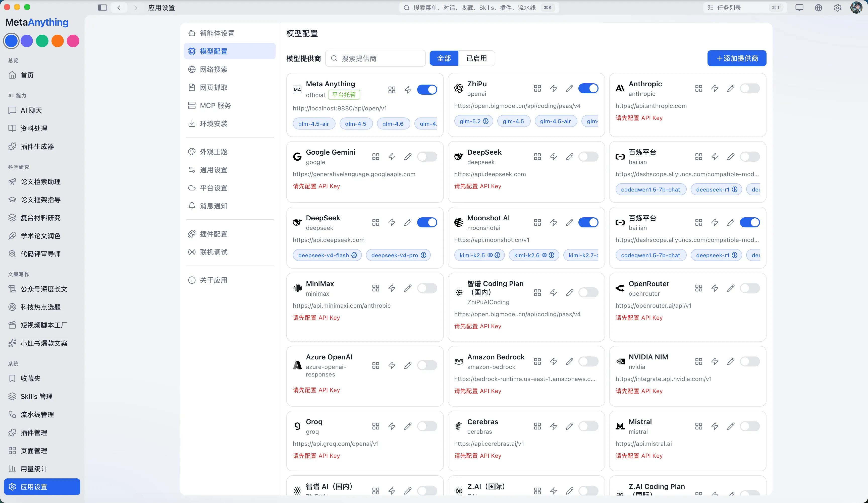The width and height of the screenshot is (868, 503).
Task: Click lightning icon on Meta Anything card
Action: [x=408, y=90]
